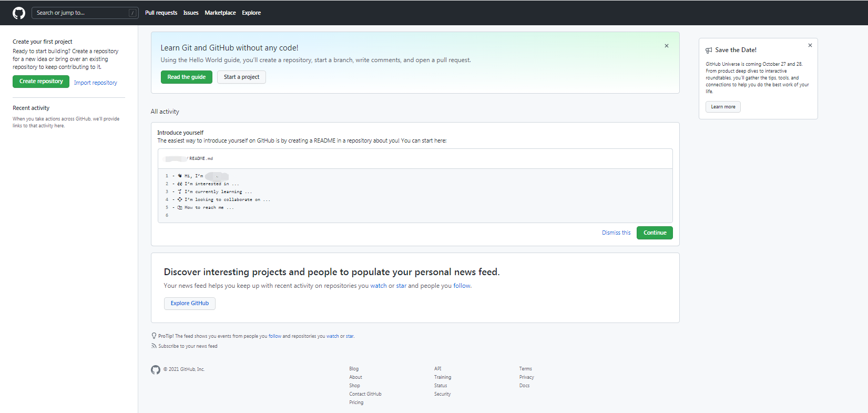Click the Learn more button for GitHub Universe
Screen dimensions: 868x413
723,107
